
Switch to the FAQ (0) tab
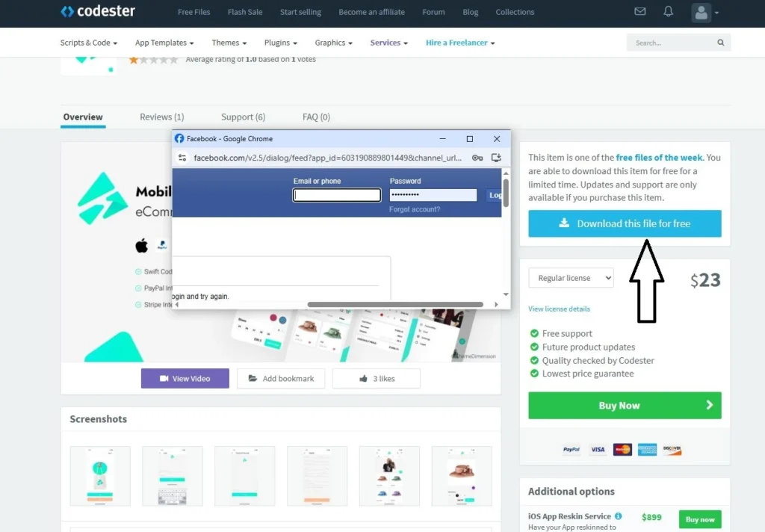click(316, 117)
